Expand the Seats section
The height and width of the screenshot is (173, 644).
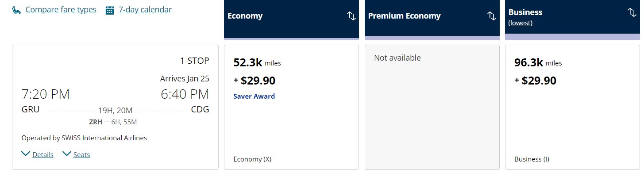click(81, 155)
